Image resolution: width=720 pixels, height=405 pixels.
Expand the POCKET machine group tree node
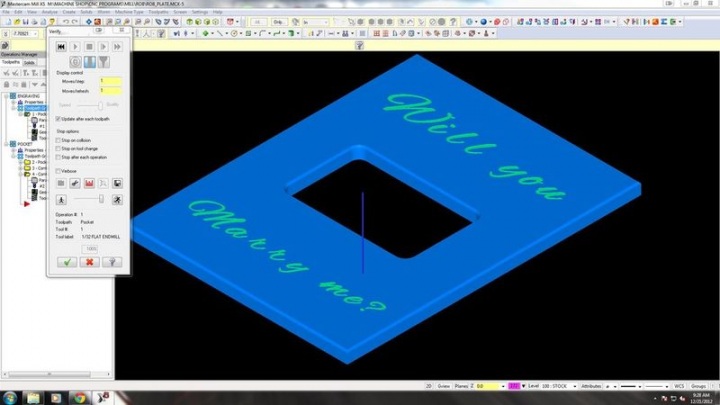coord(5,143)
